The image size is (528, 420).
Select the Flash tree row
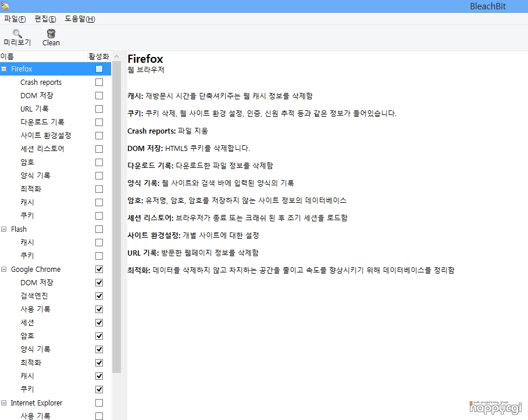56,229
